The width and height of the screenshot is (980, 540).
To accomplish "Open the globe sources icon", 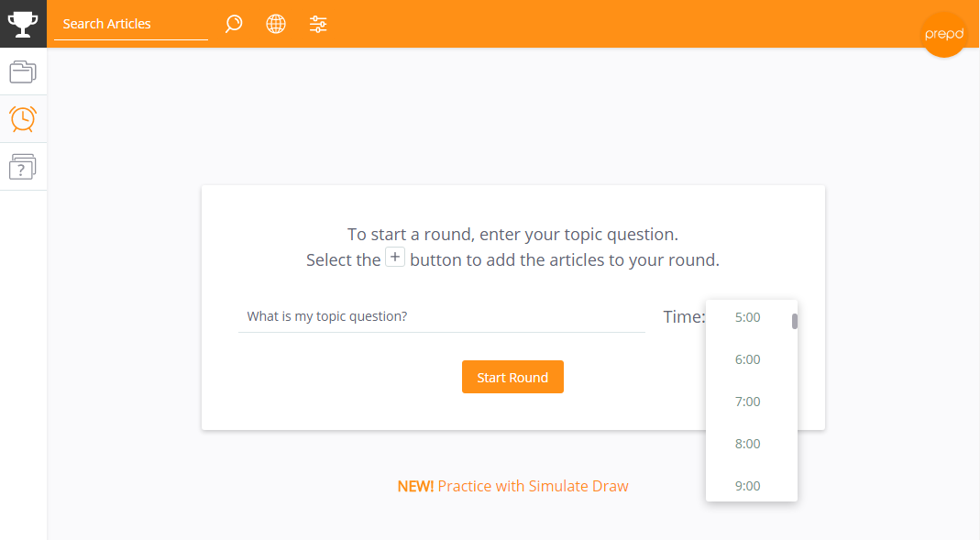I will (x=276, y=24).
